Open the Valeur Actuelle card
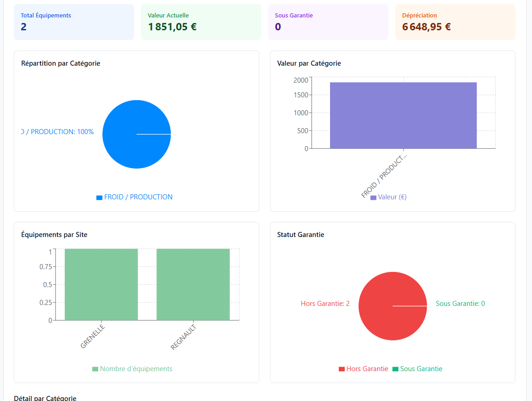532x401 pixels. 201,22
